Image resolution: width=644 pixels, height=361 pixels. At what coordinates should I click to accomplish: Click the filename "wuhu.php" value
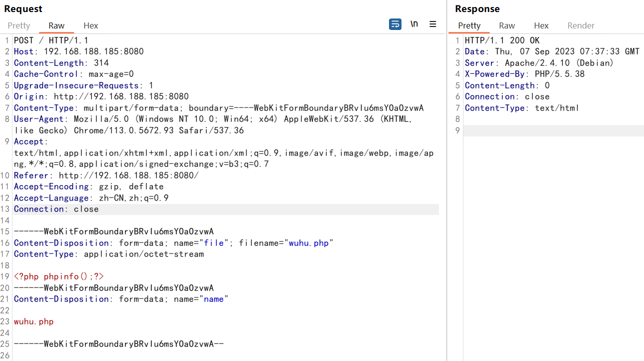click(x=309, y=243)
